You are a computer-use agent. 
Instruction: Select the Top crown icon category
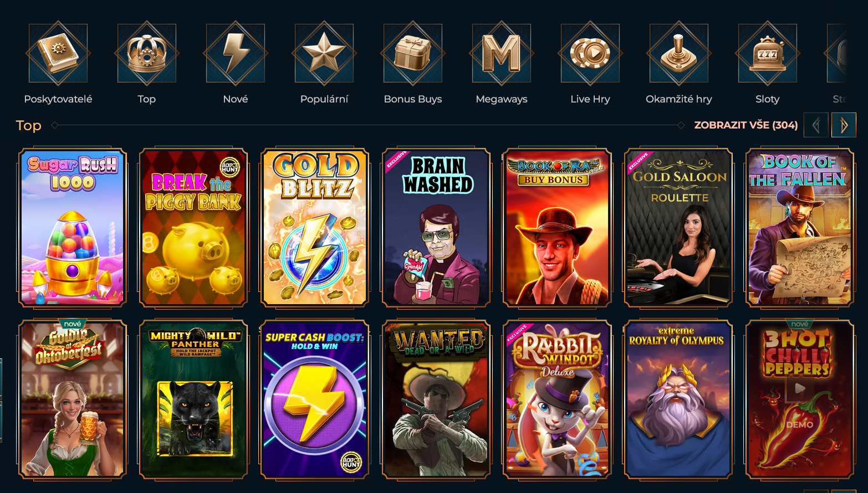click(147, 54)
